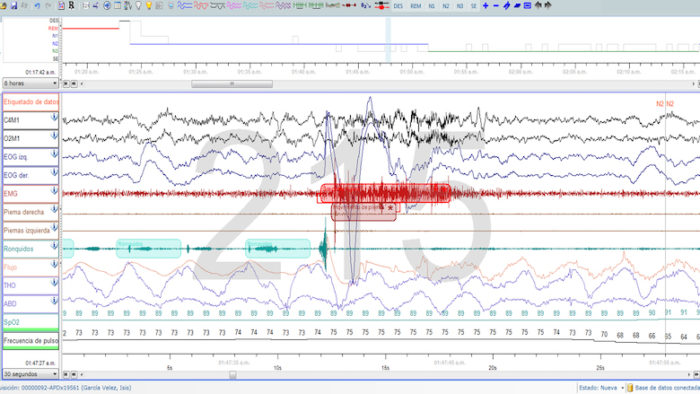The width and height of the screenshot is (700, 394).
Task: Click the undo arrow icon
Action: (37, 5)
